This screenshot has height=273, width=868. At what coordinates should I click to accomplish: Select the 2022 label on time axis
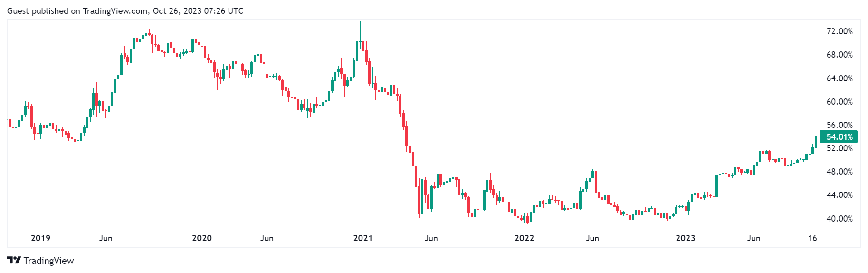[524, 238]
